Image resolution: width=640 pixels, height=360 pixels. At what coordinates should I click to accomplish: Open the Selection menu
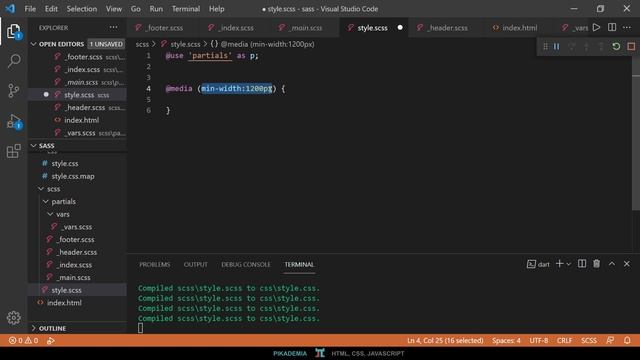[x=82, y=9]
